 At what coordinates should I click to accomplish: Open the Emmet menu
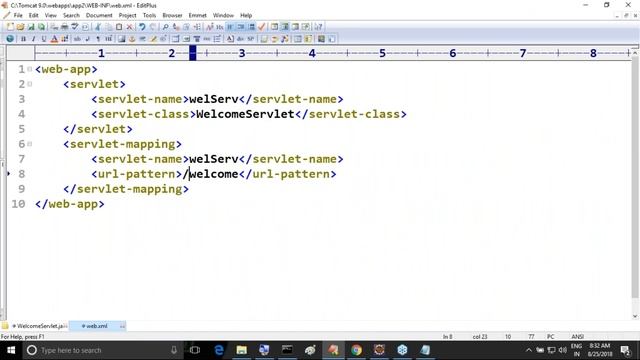[x=198, y=16]
